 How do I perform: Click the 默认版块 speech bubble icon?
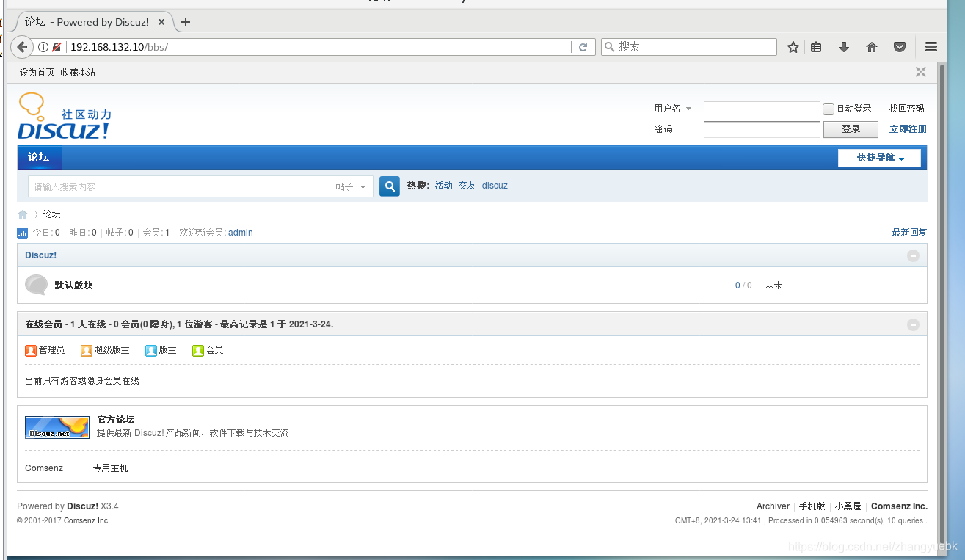coord(36,285)
